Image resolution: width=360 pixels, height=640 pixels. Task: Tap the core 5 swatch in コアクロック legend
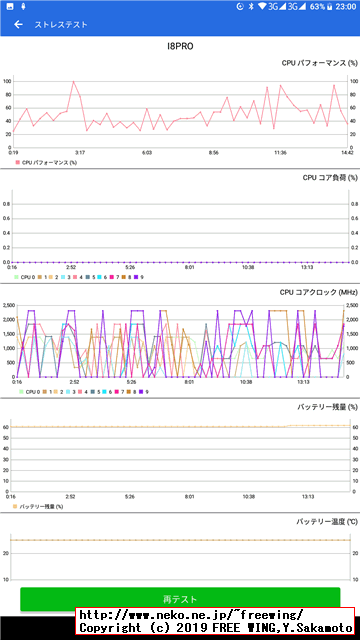[x=92, y=391]
